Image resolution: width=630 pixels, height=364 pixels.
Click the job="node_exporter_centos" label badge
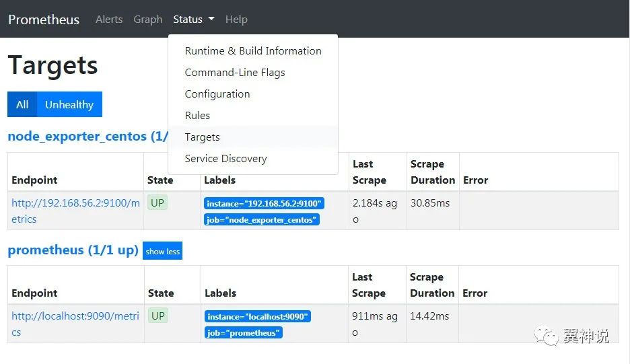(x=262, y=219)
